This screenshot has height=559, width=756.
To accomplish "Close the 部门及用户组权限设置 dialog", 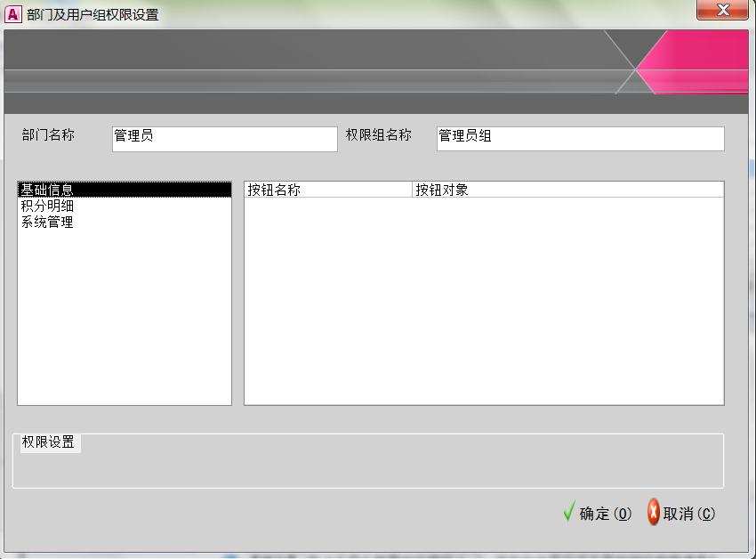I will click(x=722, y=10).
